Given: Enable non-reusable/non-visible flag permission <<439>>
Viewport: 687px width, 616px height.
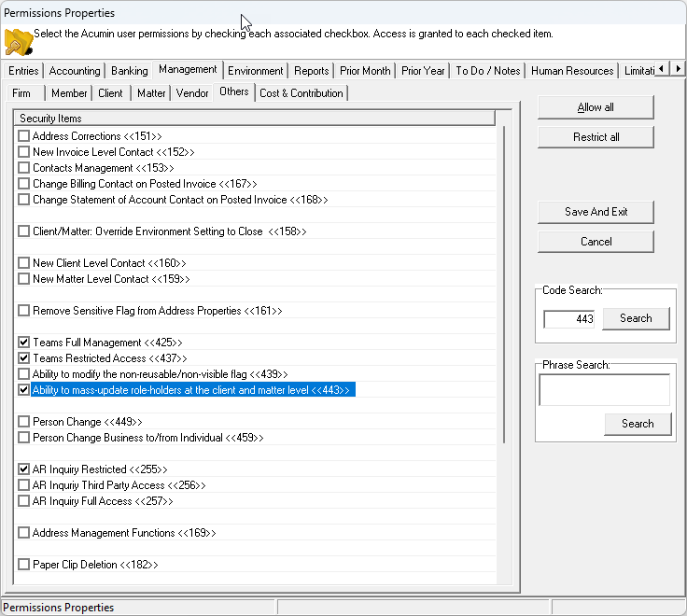Looking at the screenshot, I should [x=23, y=373].
